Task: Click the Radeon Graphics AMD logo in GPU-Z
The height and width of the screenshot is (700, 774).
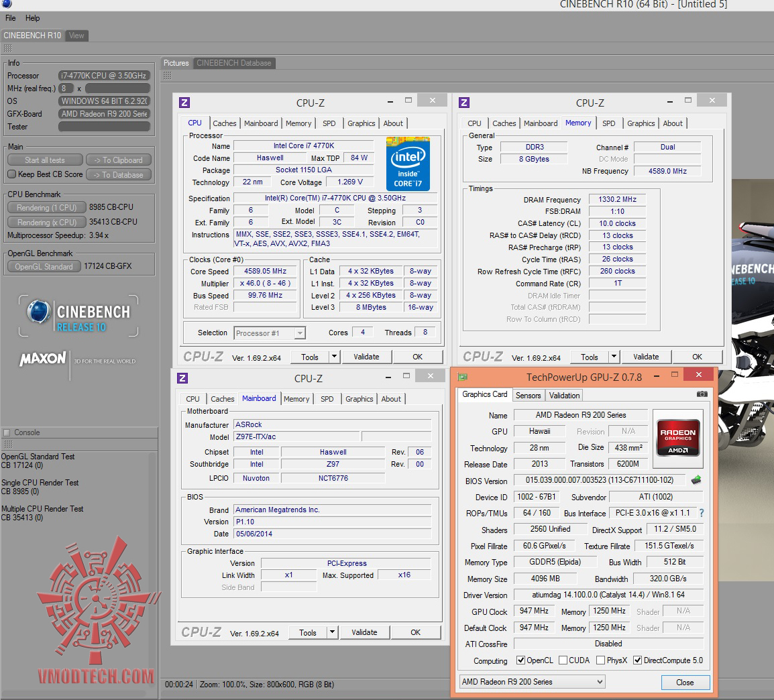Action: (x=677, y=439)
